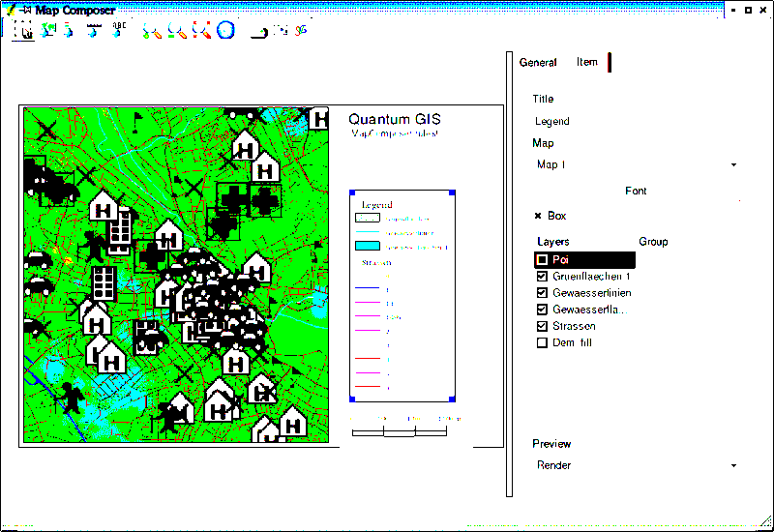Click the Font button

(x=636, y=192)
